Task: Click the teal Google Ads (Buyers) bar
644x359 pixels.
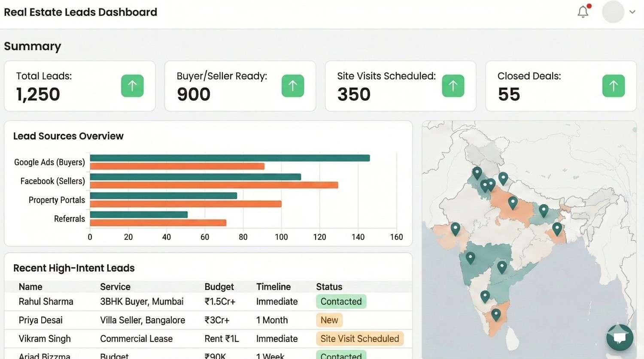Action: point(228,157)
